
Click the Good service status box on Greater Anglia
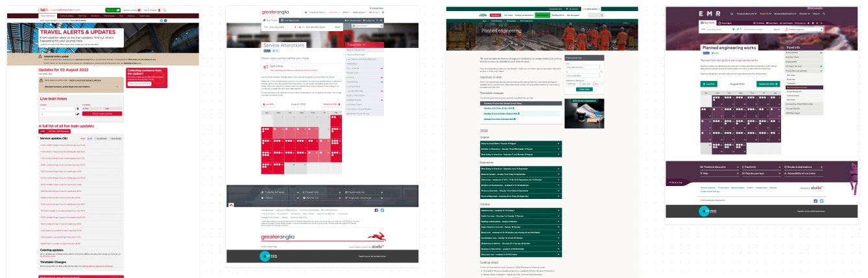[x=366, y=25]
